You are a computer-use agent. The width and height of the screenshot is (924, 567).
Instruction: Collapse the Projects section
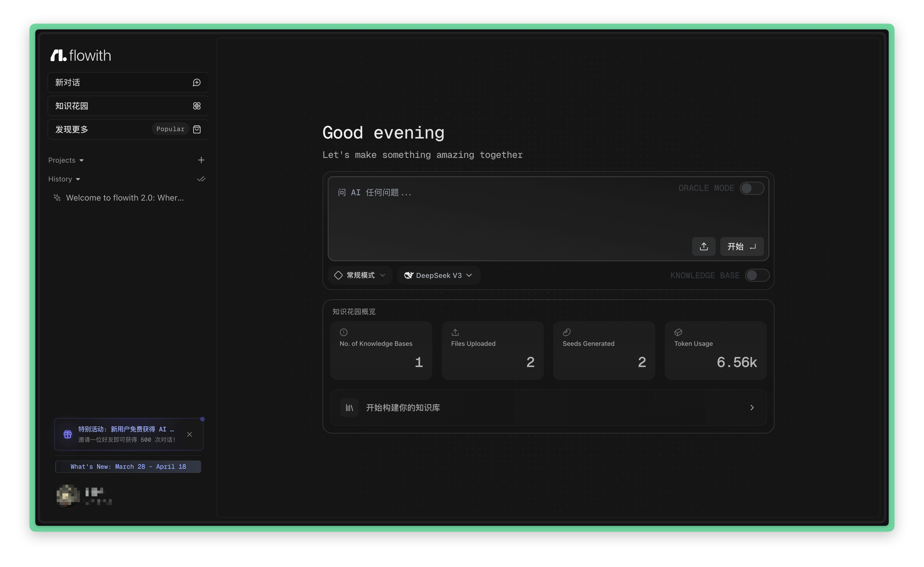point(66,161)
